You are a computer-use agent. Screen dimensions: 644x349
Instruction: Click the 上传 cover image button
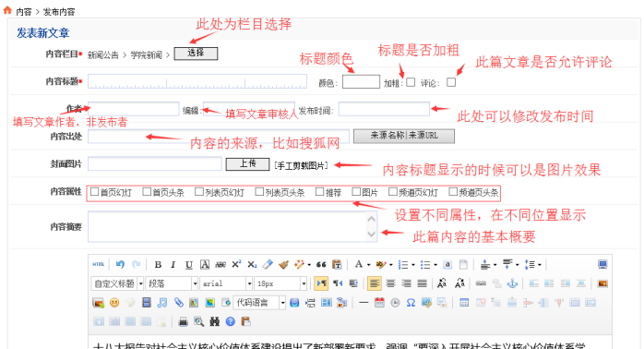[247, 164]
